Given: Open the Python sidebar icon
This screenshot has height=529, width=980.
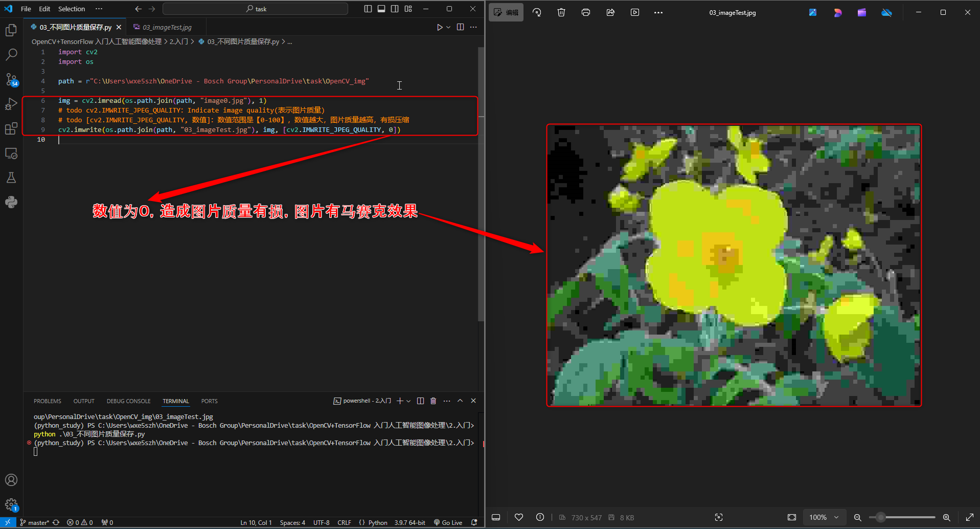Looking at the screenshot, I should click(x=11, y=202).
